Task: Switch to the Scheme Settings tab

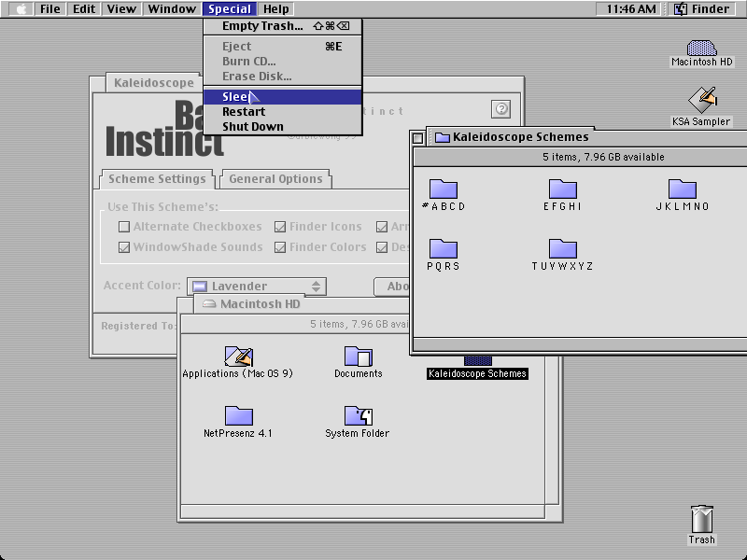Action: point(157,179)
